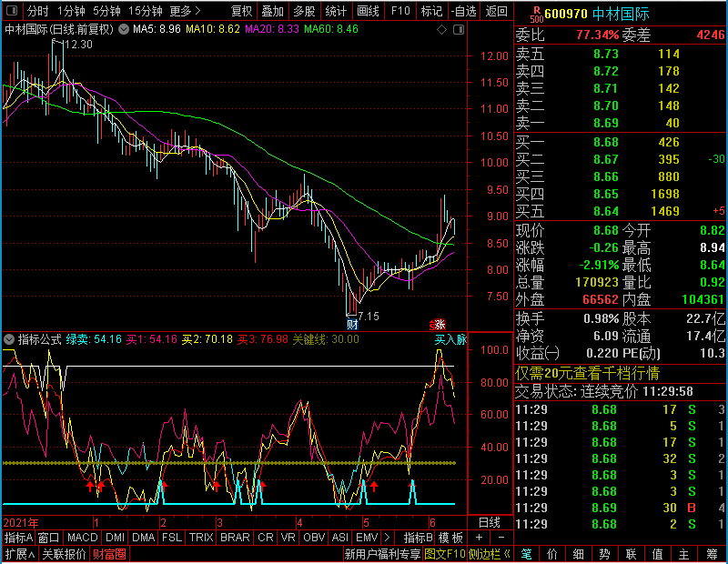Open the 多股 multi-stock view
This screenshot has height=564, width=728.
coord(304,11)
